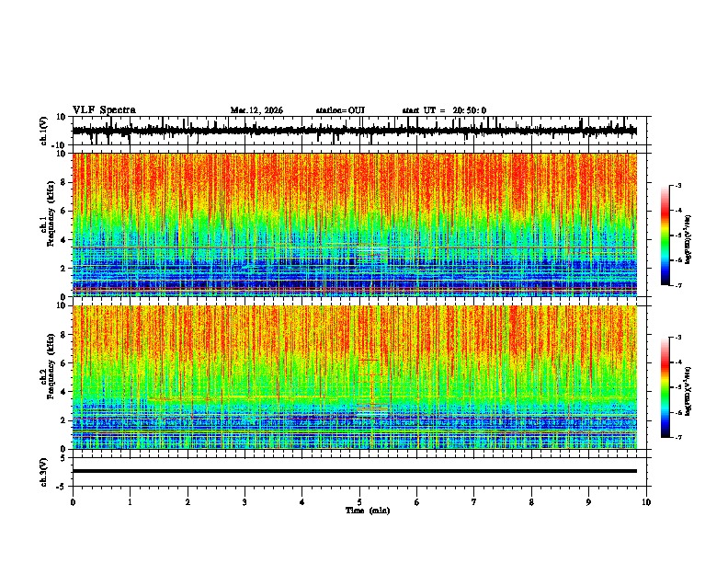Click the ch.2 "Frequency (kHz)" axis label
Screen dimensions: 728x563
click(x=51, y=366)
